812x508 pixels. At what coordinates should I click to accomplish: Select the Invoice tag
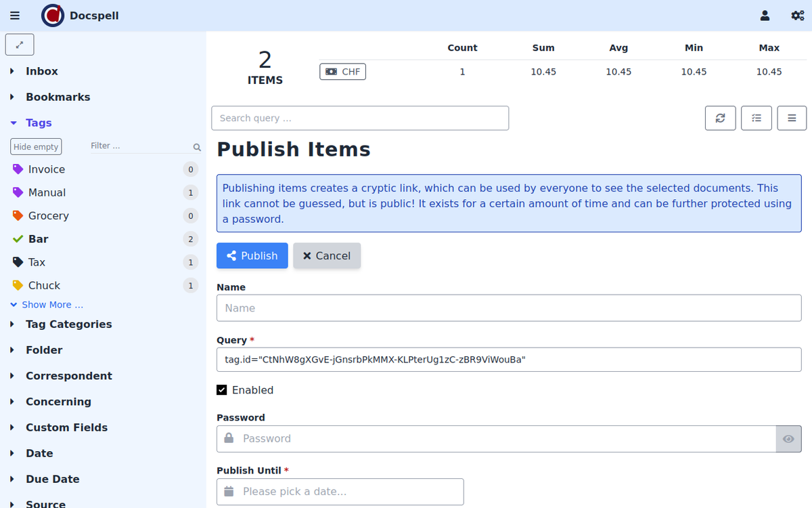click(x=46, y=169)
